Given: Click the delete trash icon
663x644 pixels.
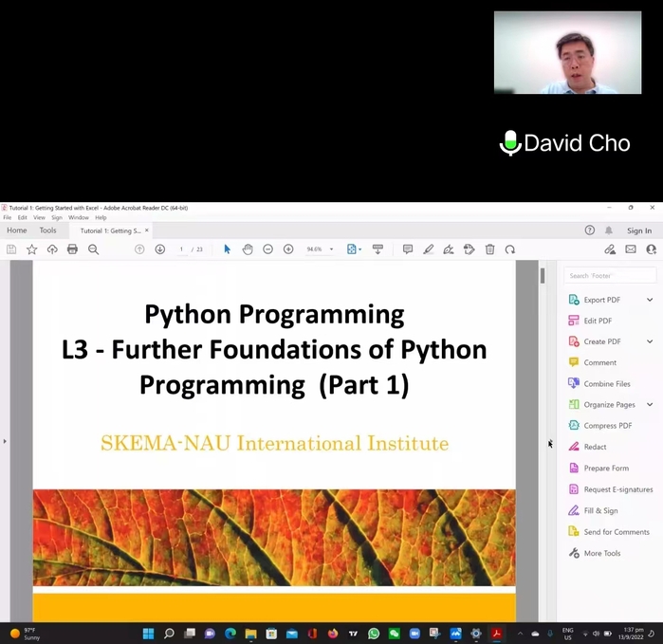Looking at the screenshot, I should [x=489, y=249].
